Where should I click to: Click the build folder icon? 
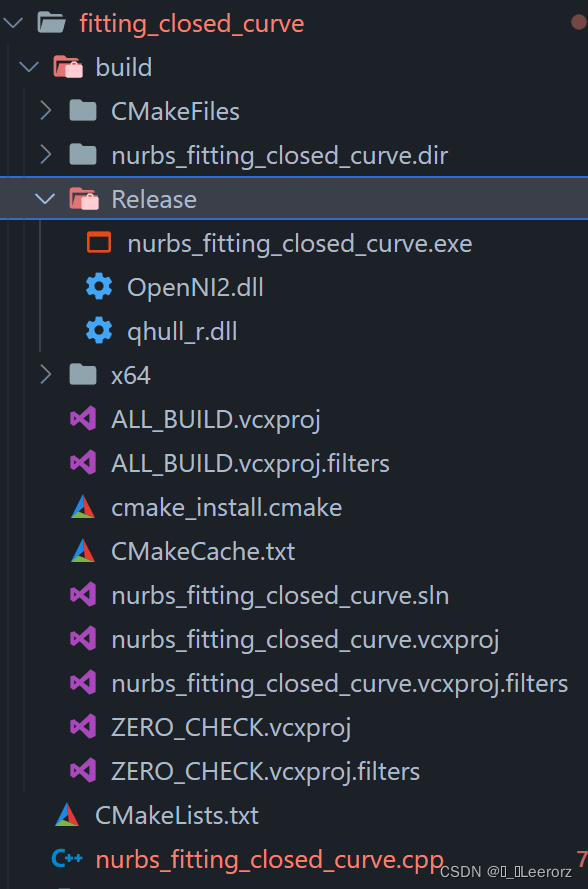point(66,66)
